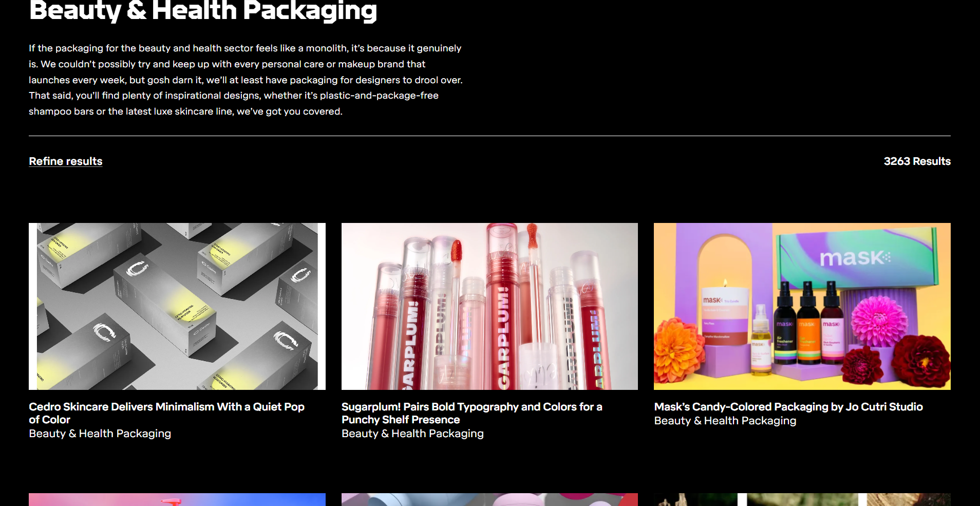Open the dark nature photo thumbnail below Mask

coord(802,499)
